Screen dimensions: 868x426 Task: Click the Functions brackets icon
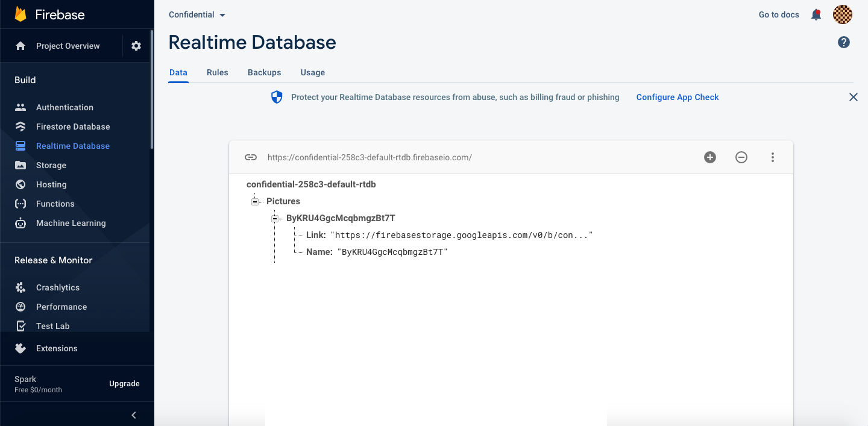20,204
